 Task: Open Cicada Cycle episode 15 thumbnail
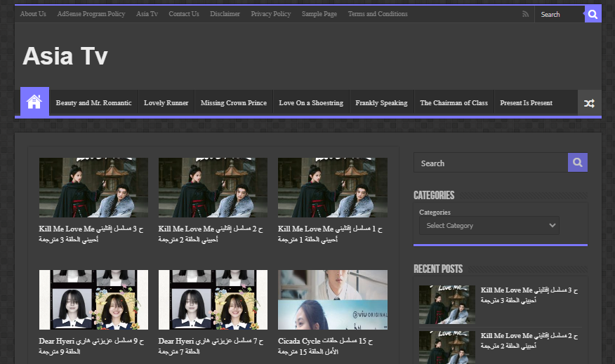pyautogui.click(x=333, y=299)
